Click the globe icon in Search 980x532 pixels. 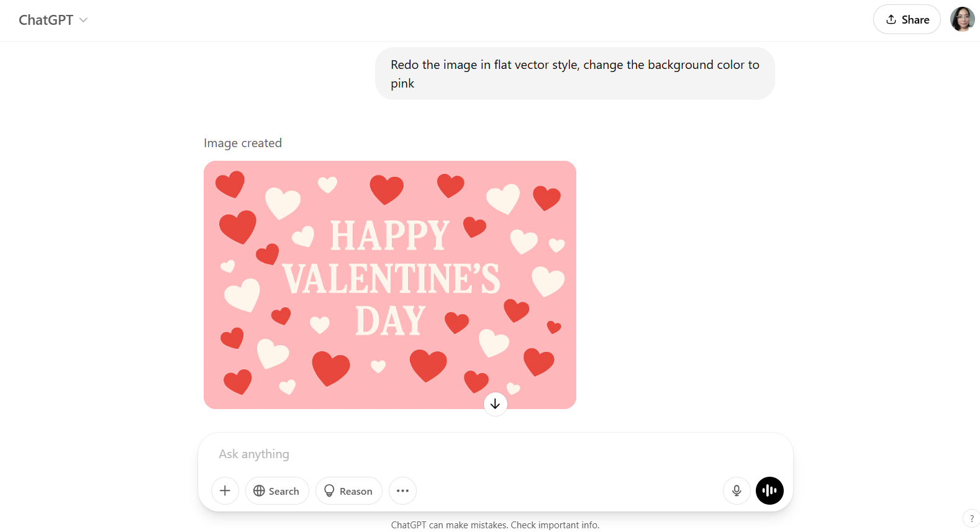[259, 490]
